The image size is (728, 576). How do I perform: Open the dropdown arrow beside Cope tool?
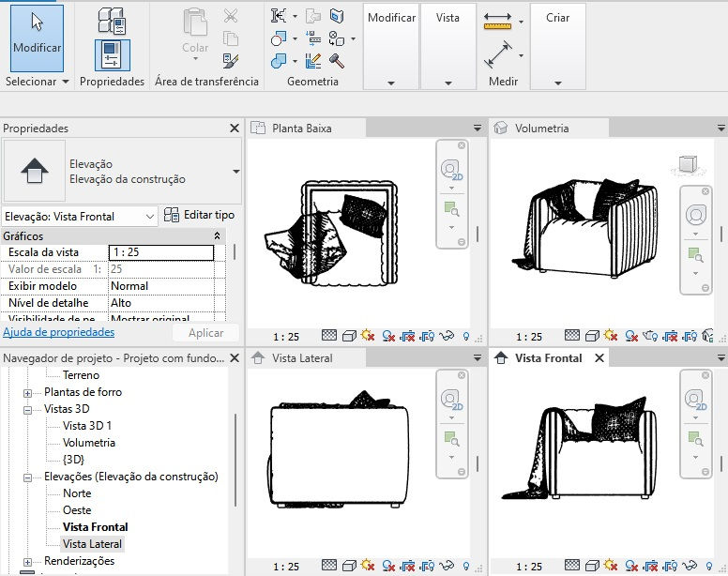click(295, 16)
